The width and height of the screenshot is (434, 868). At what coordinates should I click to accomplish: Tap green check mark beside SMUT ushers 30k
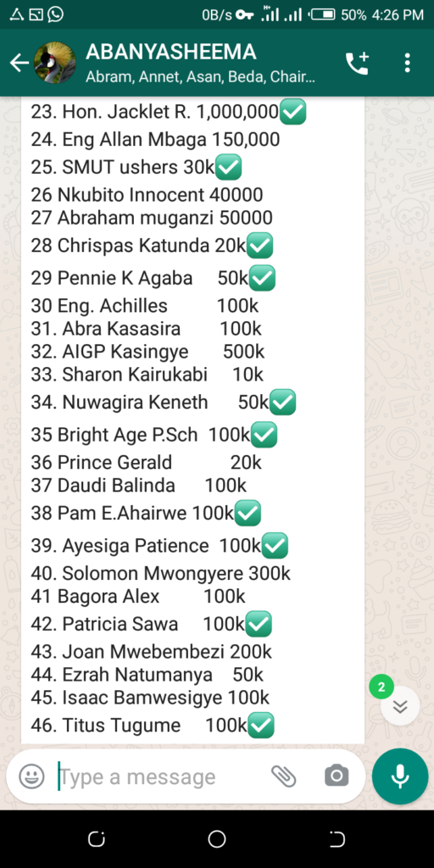(228, 167)
